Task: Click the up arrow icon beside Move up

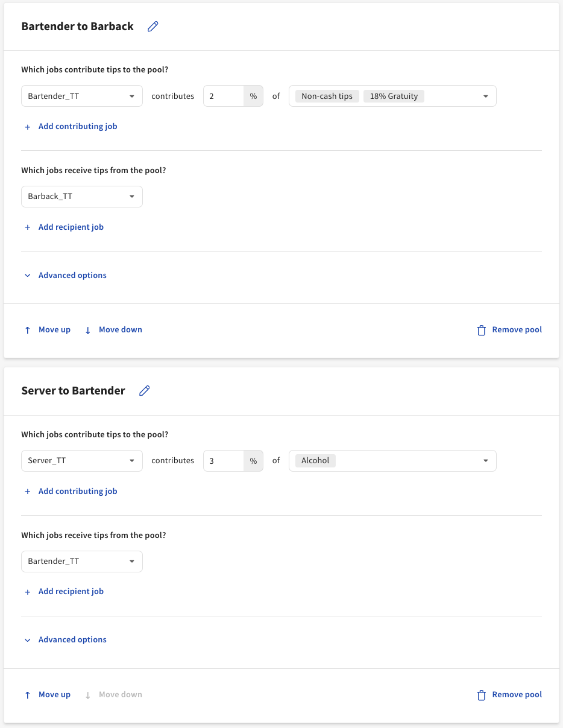Action: pyautogui.click(x=27, y=330)
